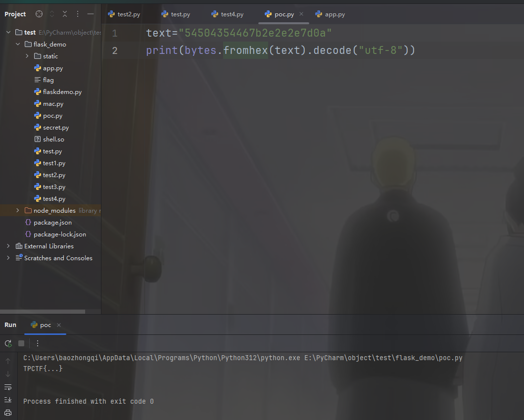Click the shell.so unknown file icon
Screen dimensions: 524x420
click(38, 139)
